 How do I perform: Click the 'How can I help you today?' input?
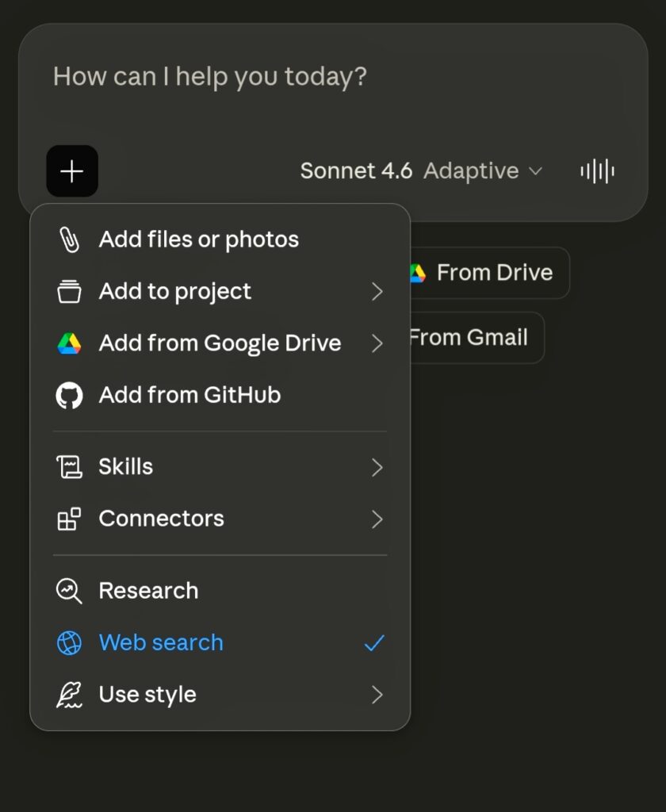coord(317,78)
